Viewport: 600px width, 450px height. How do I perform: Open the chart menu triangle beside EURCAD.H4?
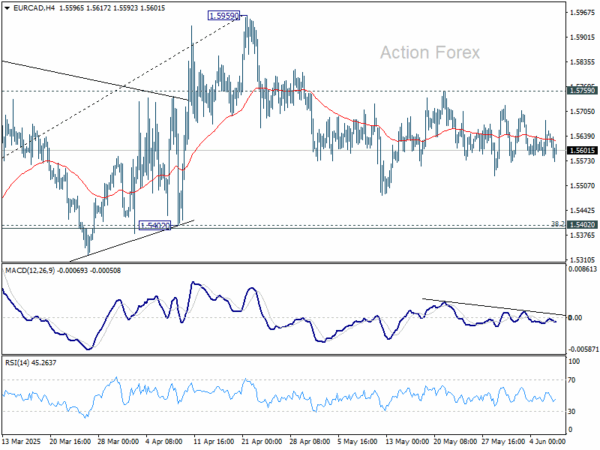pos(7,8)
